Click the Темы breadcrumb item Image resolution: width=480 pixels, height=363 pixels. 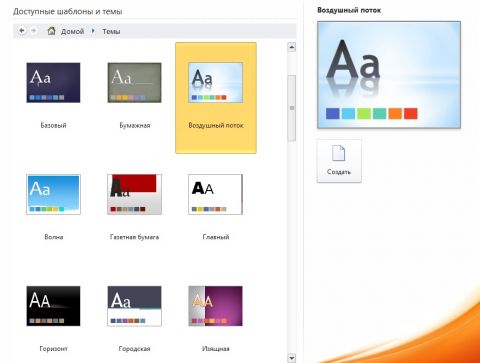click(111, 31)
